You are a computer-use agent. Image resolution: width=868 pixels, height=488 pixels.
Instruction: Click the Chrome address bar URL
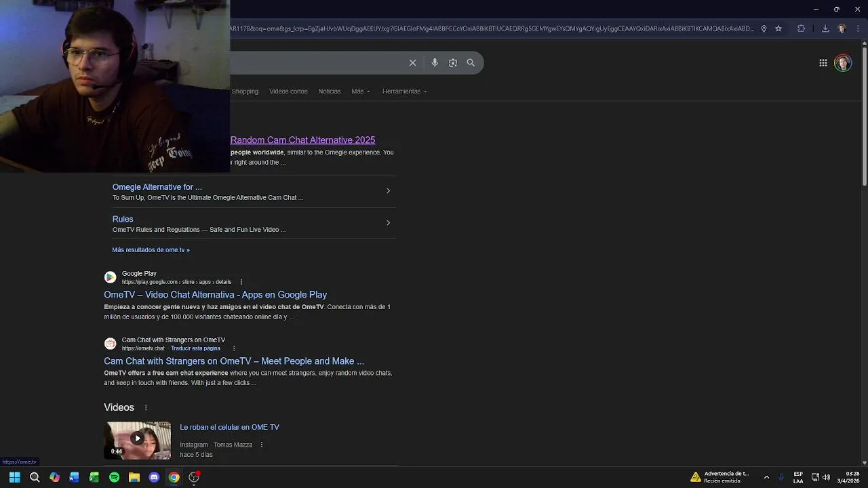click(x=492, y=28)
